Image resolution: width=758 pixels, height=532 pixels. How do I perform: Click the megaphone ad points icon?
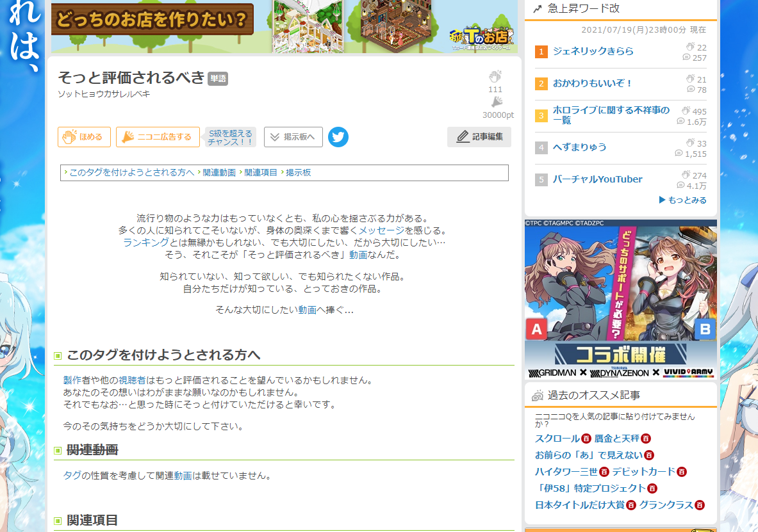coord(497,102)
